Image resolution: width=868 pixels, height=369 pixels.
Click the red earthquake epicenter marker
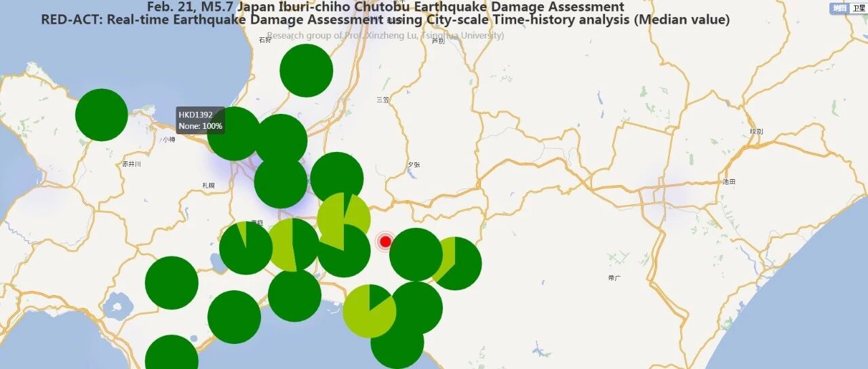pos(386,241)
